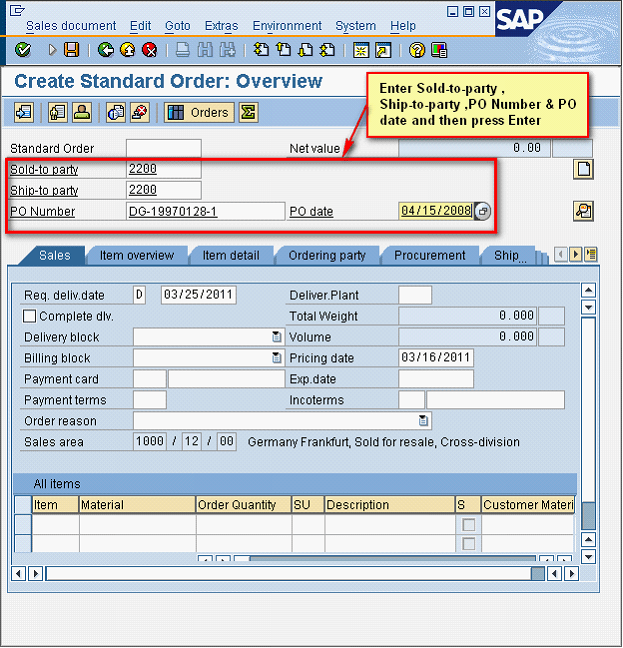This screenshot has height=648, width=623.
Task: Open the tab list icon beside tab arrows
Action: point(591,254)
